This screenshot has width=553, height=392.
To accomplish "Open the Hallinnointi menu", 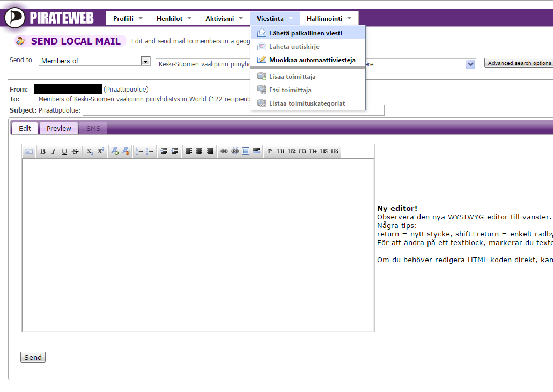I will 329,19.
